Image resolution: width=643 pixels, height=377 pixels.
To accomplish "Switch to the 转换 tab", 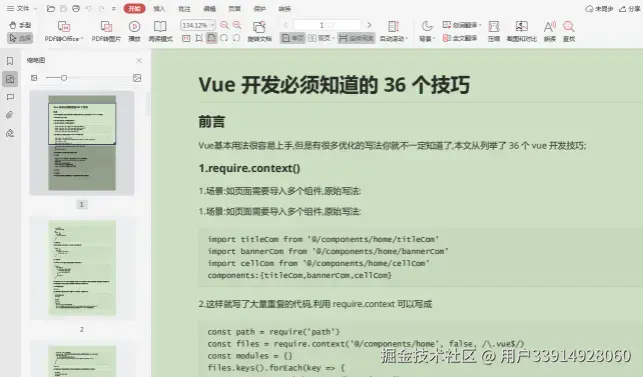I will (284, 9).
